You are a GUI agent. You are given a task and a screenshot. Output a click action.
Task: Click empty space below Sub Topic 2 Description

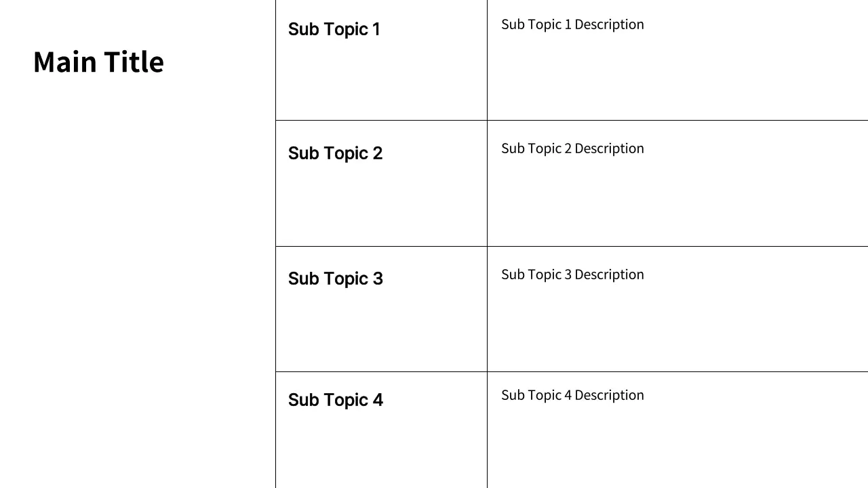678,203
